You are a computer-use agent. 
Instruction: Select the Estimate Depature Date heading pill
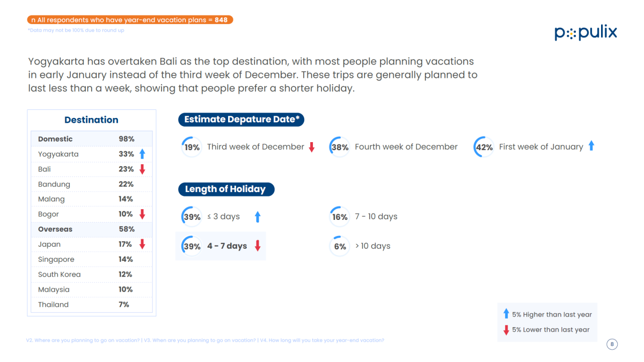click(x=241, y=120)
